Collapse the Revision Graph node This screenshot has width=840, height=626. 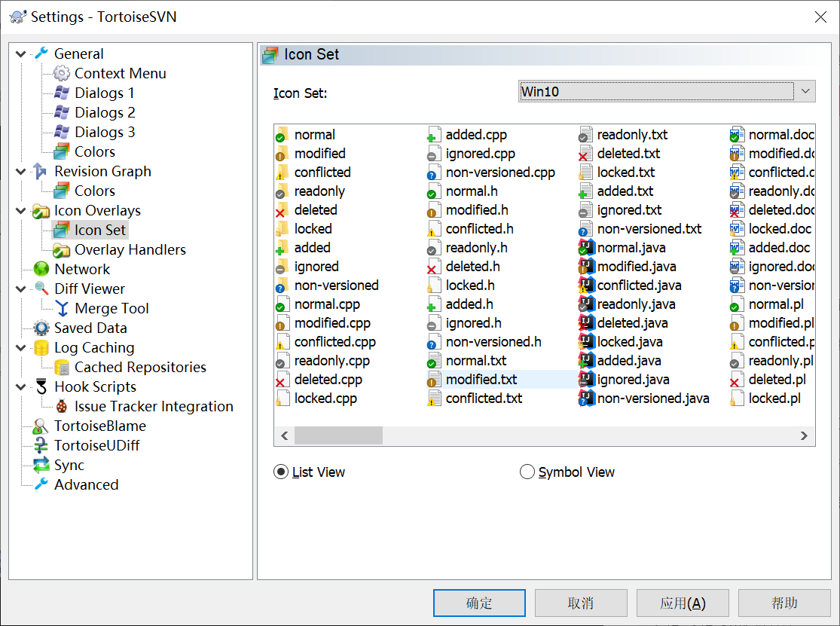pos(21,171)
